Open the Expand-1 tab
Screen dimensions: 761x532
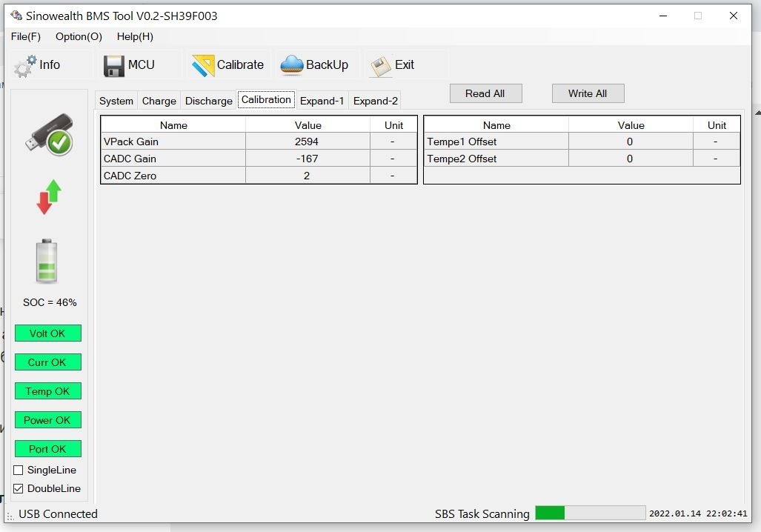[322, 101]
